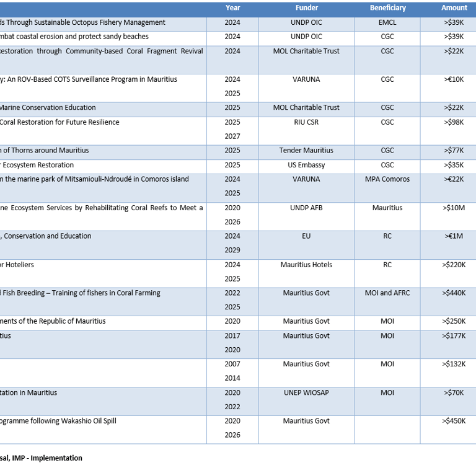This screenshot has width=476, height=465.
Task: Select 'Marine Conservation Education' title text
Action: pos(48,107)
